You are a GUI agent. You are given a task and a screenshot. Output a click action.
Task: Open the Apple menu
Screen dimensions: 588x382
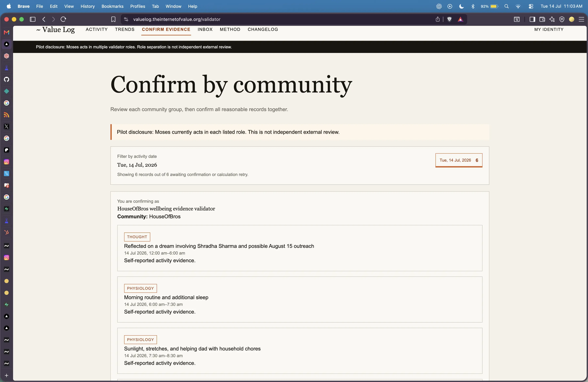coord(9,6)
